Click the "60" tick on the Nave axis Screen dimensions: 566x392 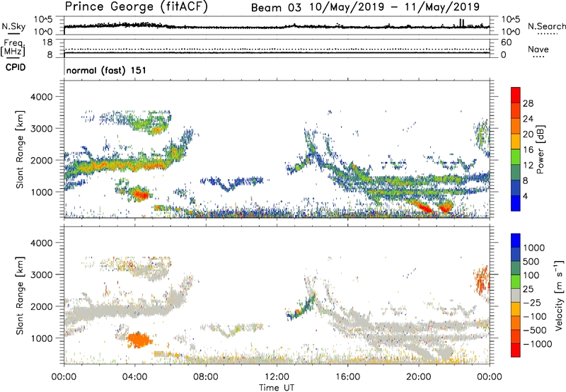pyautogui.click(x=506, y=42)
